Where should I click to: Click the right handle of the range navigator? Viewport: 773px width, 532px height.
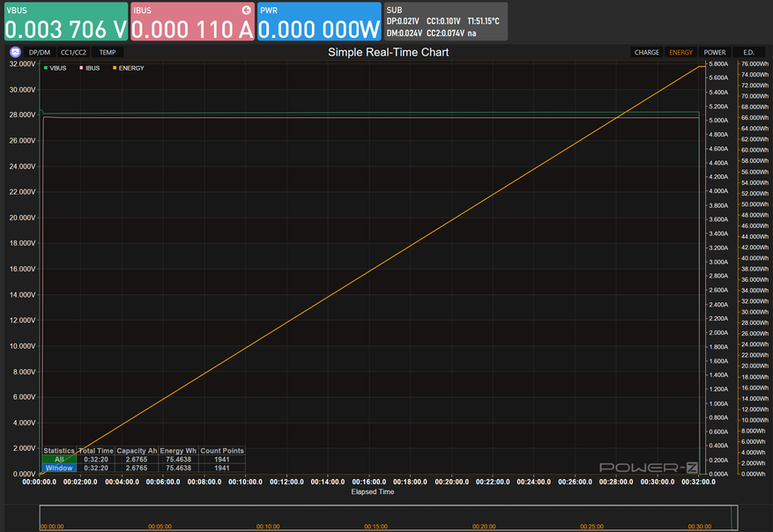[735, 518]
